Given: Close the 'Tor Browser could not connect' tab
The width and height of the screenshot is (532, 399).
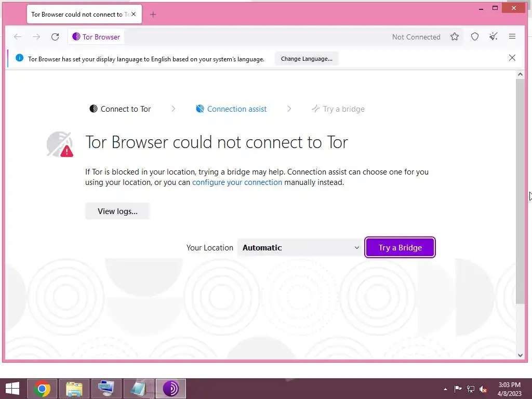Looking at the screenshot, I should click(x=134, y=14).
